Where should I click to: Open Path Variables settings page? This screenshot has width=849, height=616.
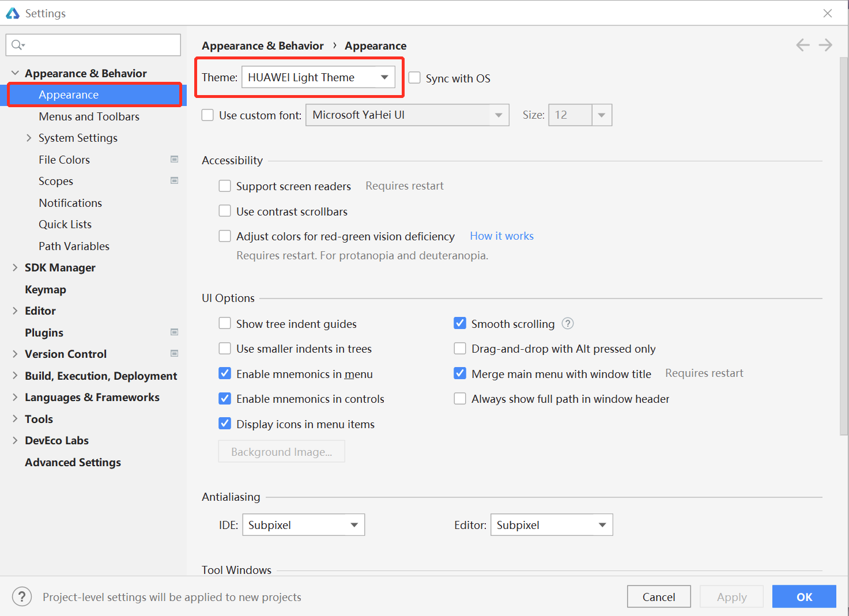pyautogui.click(x=74, y=246)
